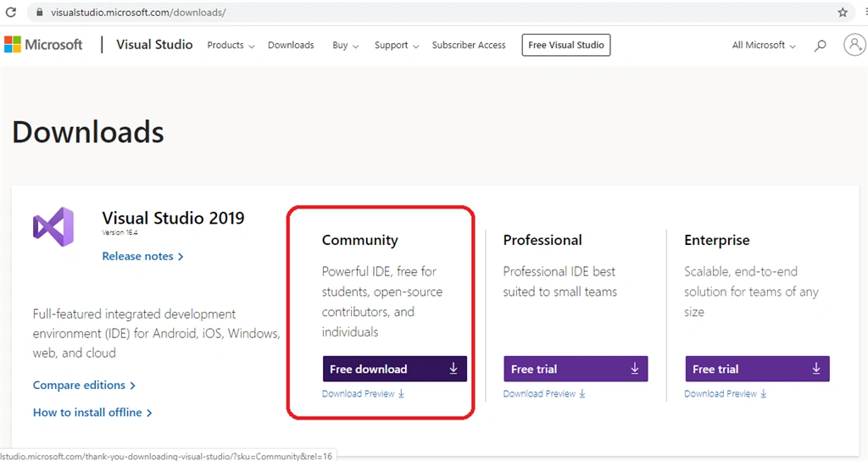Click the download arrow on Professional Free trial

pyautogui.click(x=635, y=369)
